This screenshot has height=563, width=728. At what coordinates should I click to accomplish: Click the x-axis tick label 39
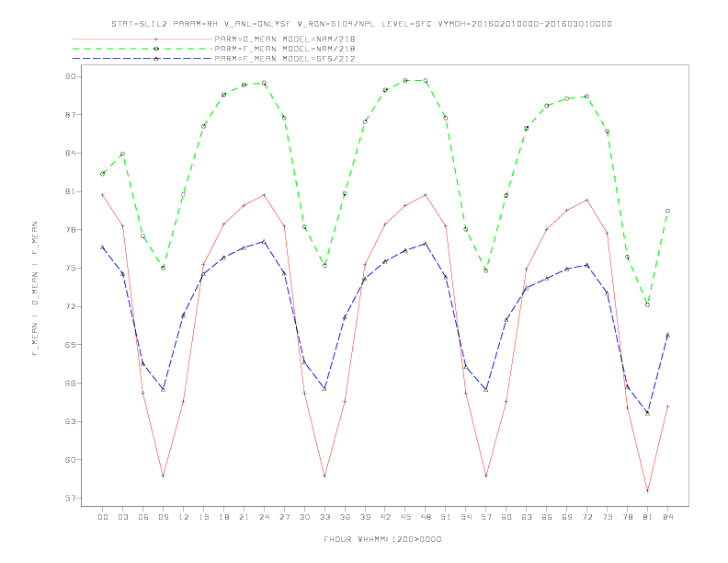pyautogui.click(x=365, y=517)
